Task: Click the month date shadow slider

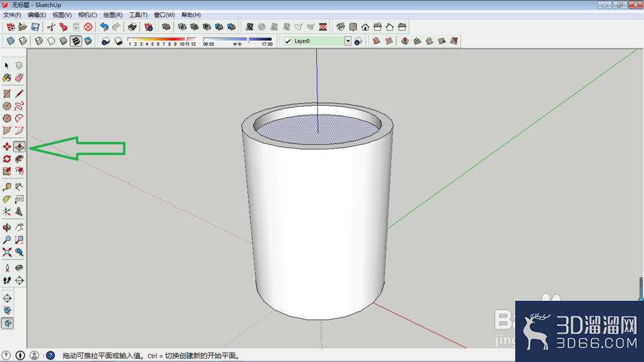Action: 162,41
